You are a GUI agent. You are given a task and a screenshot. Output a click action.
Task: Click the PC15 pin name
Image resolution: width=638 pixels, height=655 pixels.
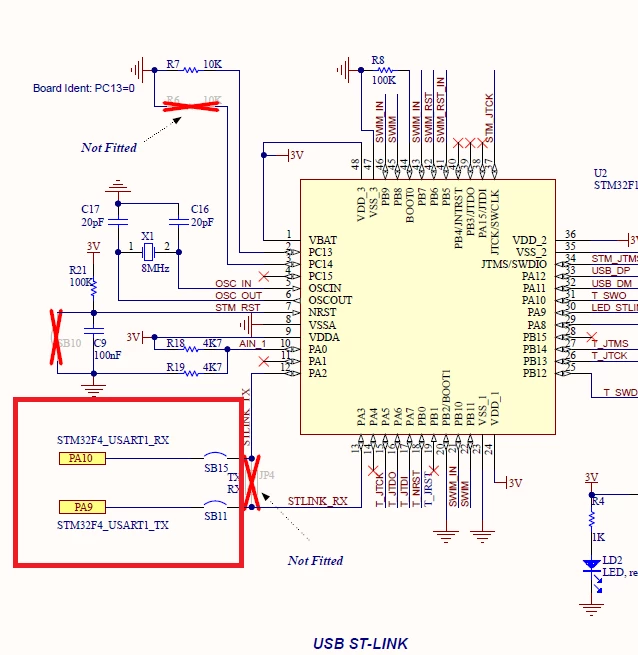pyautogui.click(x=320, y=276)
